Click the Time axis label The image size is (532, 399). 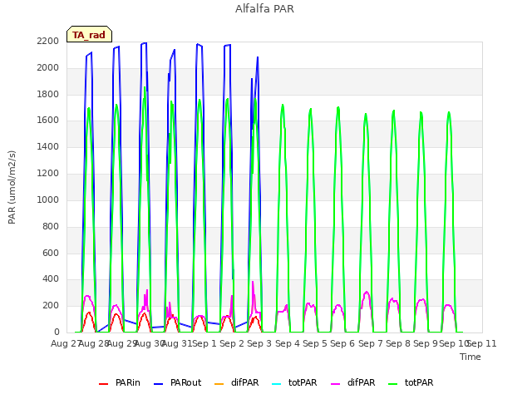470,357
